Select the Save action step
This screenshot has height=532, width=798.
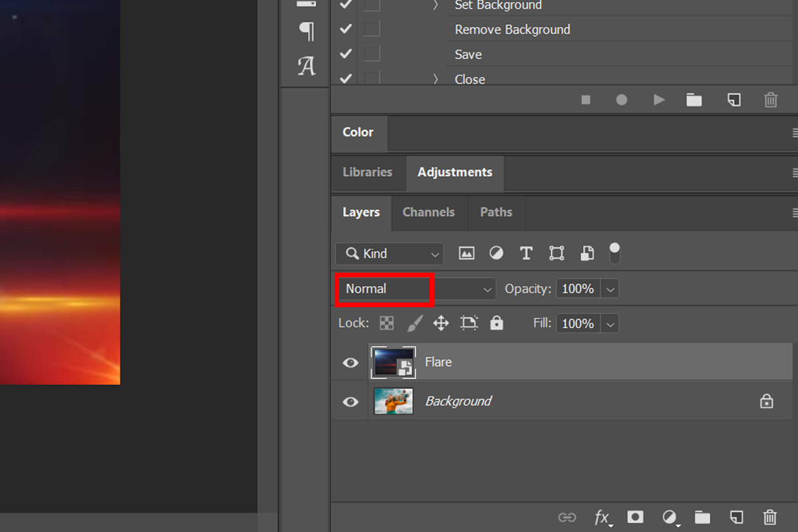pyautogui.click(x=468, y=55)
